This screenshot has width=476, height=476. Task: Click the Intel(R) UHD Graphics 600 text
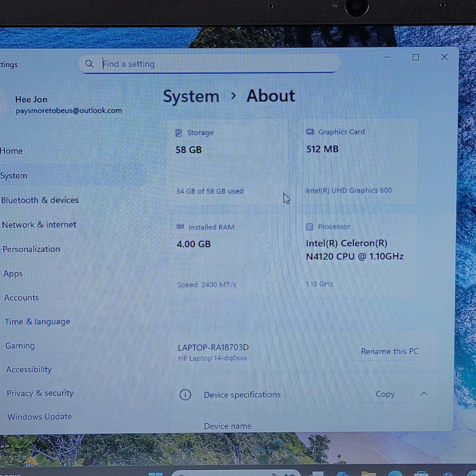(x=349, y=190)
